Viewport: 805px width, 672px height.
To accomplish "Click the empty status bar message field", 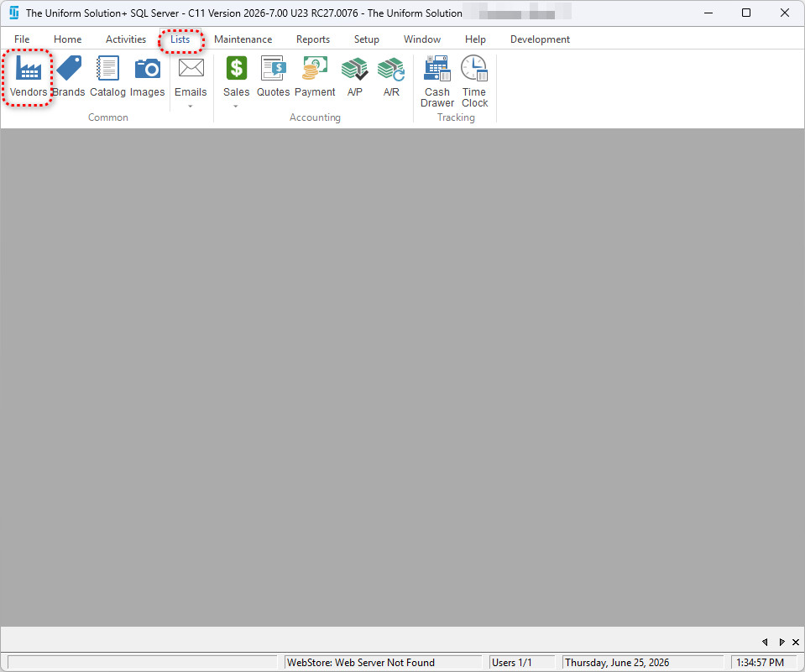I will tap(142, 662).
